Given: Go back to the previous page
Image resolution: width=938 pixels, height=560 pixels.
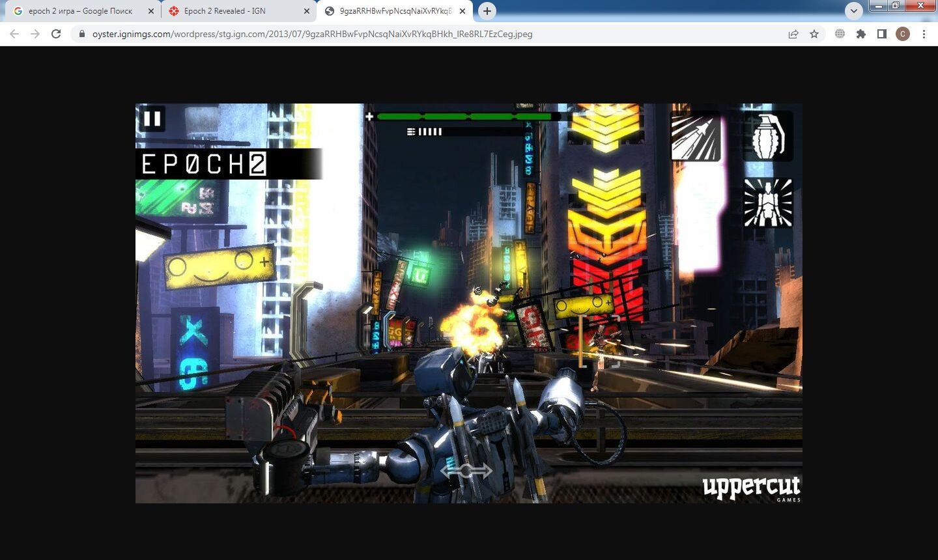Looking at the screenshot, I should point(14,34).
